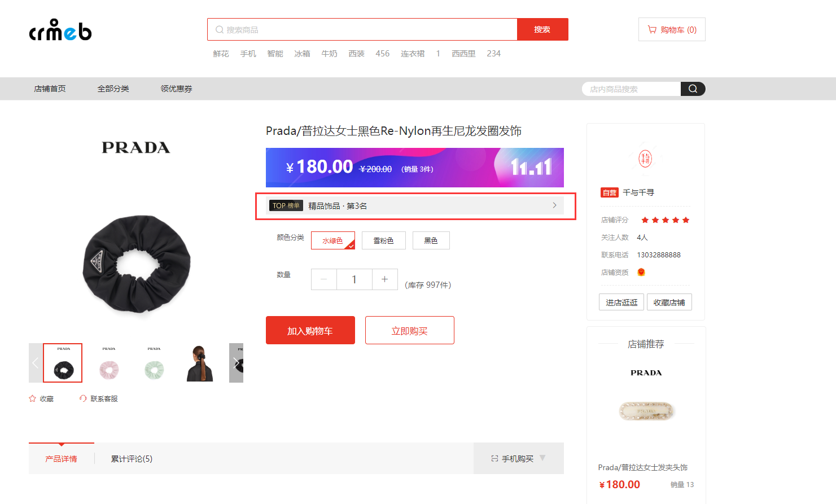This screenshot has width=836, height=504.
Task: Click the star favorite icon below gallery
Action: (32, 398)
